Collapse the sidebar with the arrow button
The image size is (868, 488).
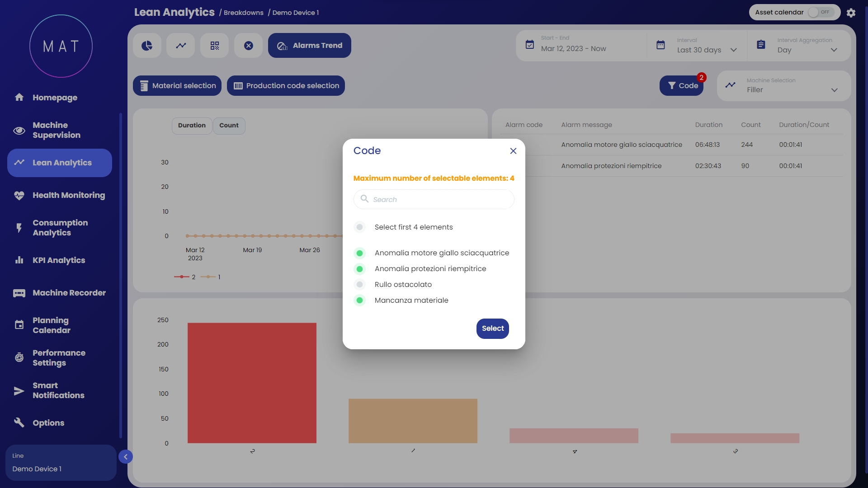click(126, 457)
